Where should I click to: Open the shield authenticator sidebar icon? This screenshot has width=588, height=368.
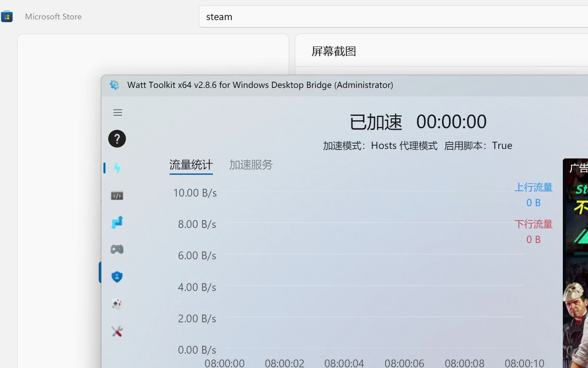[117, 277]
